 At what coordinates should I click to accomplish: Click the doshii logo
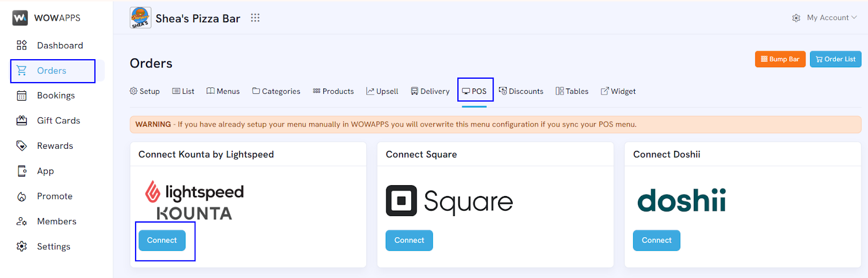point(681,200)
